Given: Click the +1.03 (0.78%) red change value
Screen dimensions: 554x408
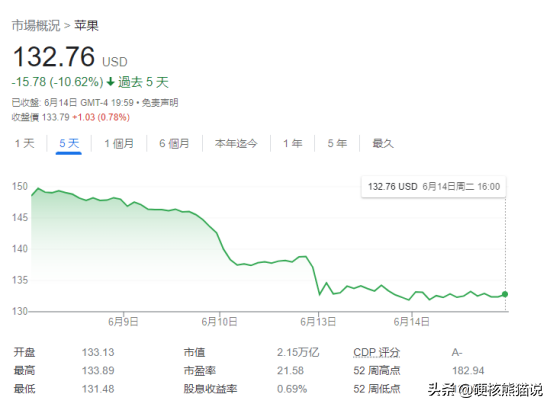Looking at the screenshot, I should 101,117.
